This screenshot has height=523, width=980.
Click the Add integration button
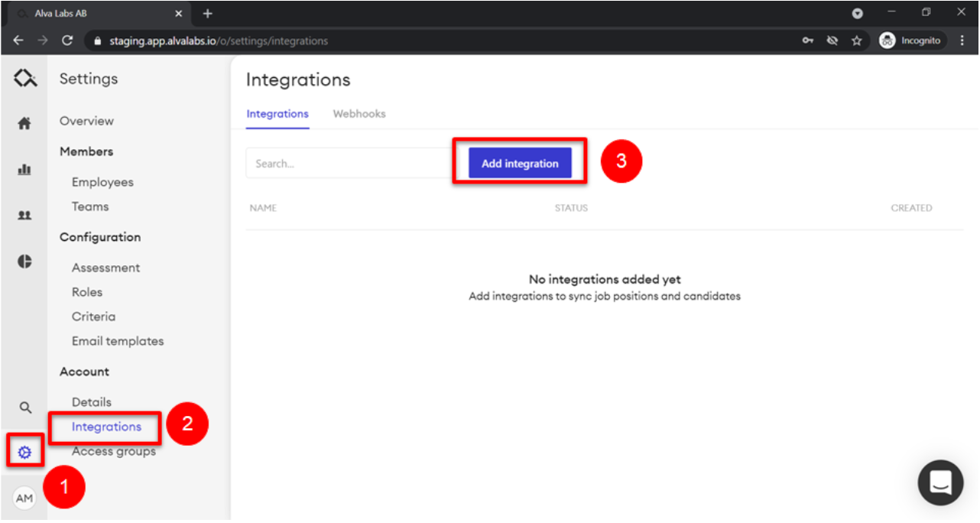pyautogui.click(x=520, y=163)
